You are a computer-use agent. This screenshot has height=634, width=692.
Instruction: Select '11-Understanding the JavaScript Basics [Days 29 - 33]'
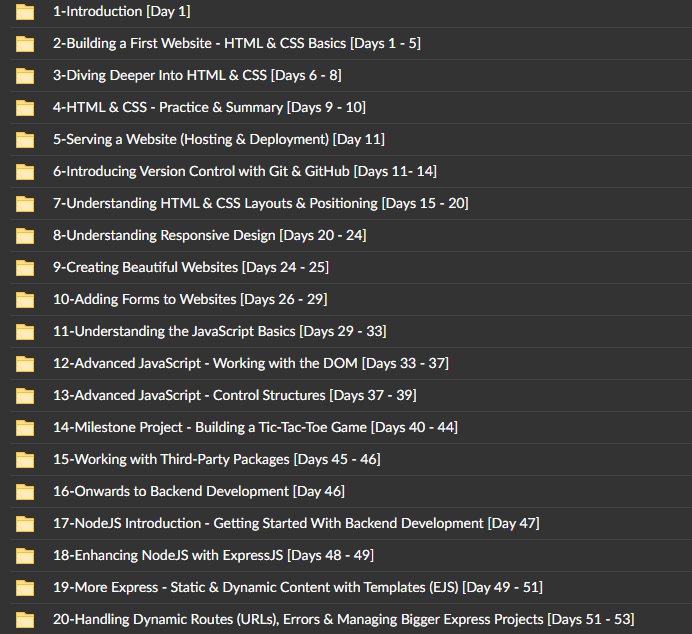220,331
